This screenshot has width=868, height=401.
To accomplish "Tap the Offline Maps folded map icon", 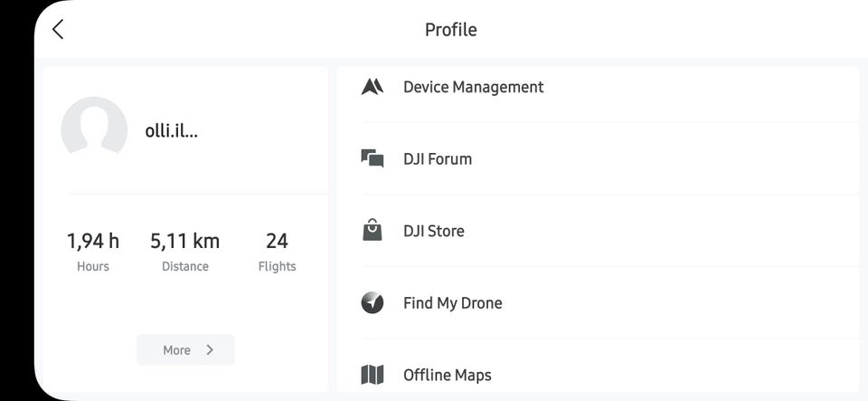I will 372,375.
